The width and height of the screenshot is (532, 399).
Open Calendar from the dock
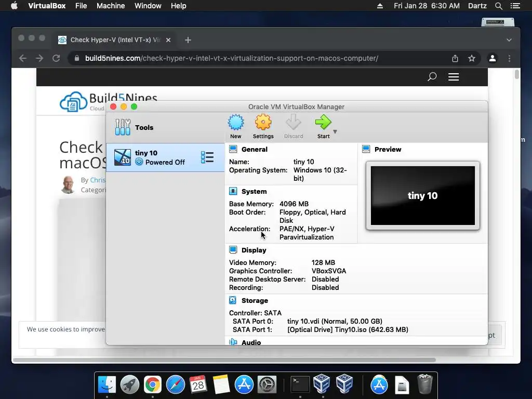tap(198, 384)
